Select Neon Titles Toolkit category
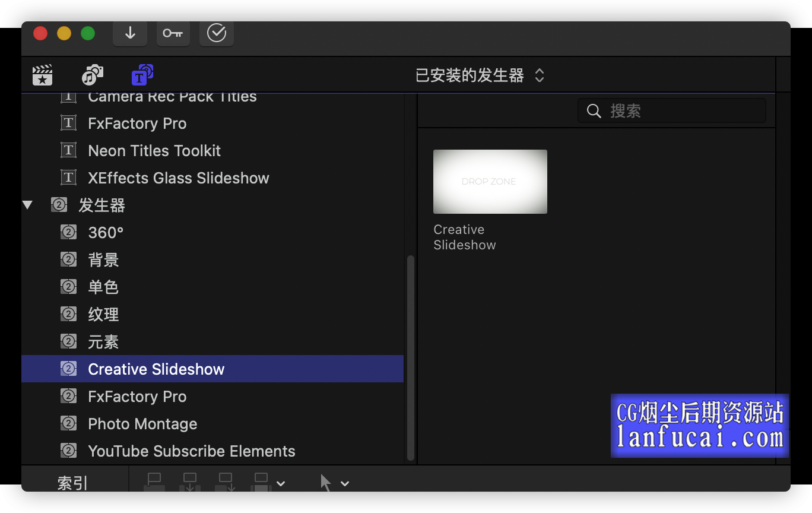This screenshot has height=513, width=812. pos(212,151)
